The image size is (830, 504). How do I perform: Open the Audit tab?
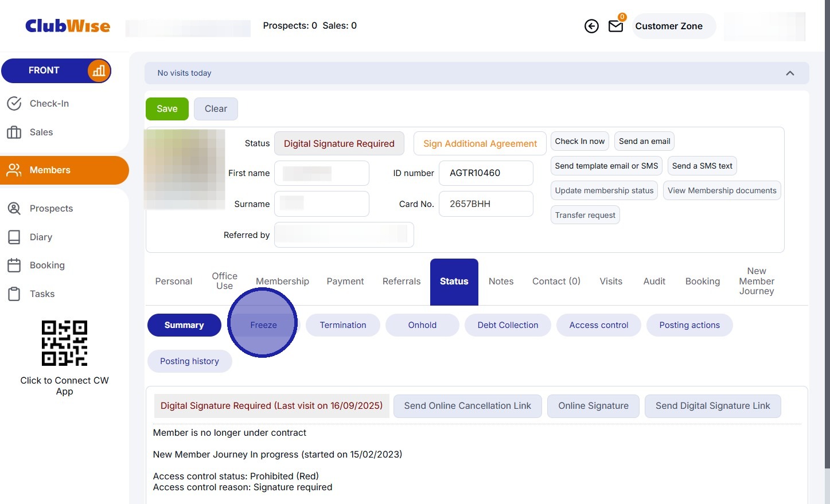(654, 282)
